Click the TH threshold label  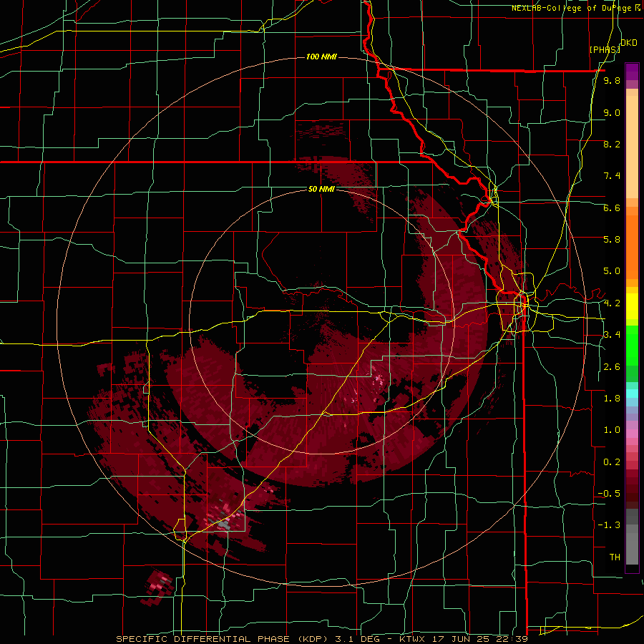615,557
